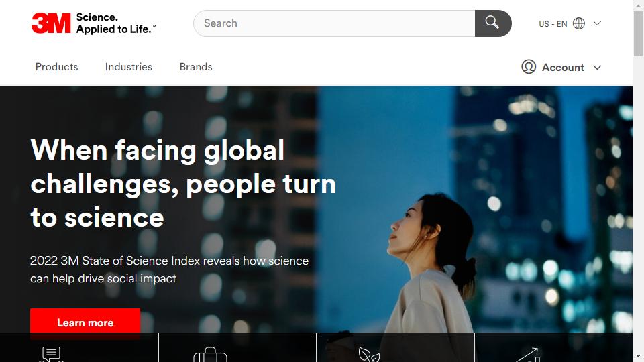Click the speech bubble icon tile

79,348
